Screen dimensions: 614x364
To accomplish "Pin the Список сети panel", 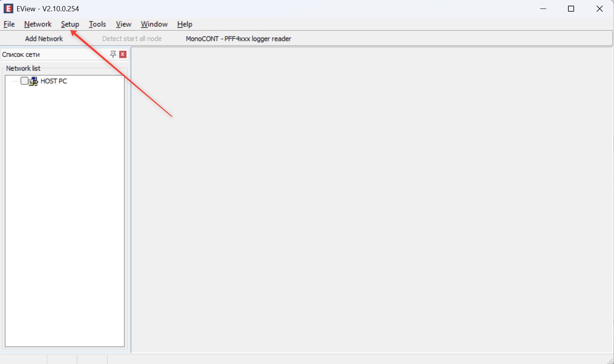I will coord(113,54).
